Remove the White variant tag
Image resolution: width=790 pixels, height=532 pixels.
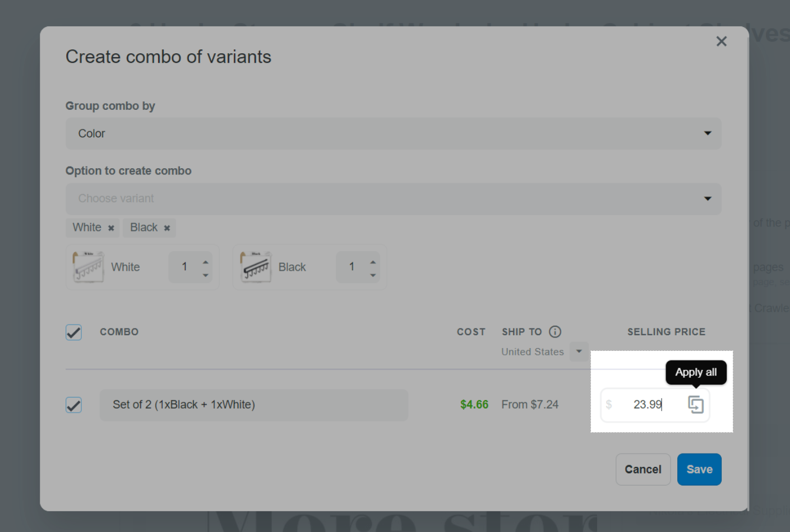111,228
